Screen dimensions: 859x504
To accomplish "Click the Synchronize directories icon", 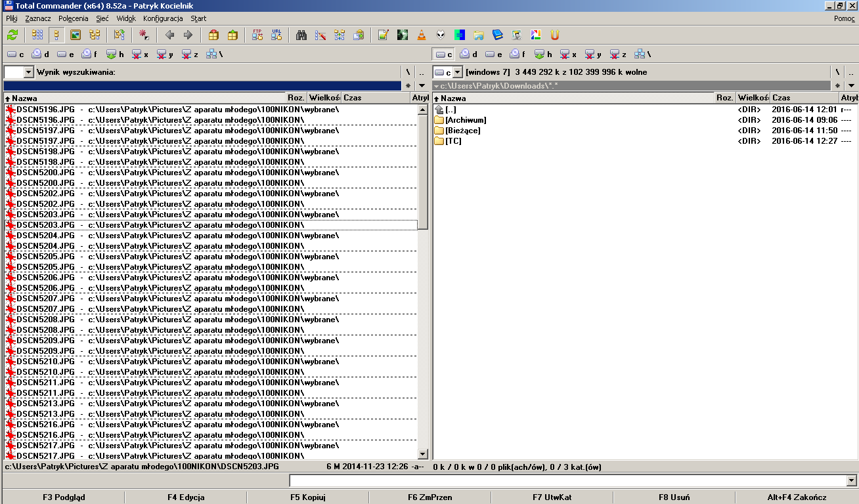I will click(x=340, y=35).
